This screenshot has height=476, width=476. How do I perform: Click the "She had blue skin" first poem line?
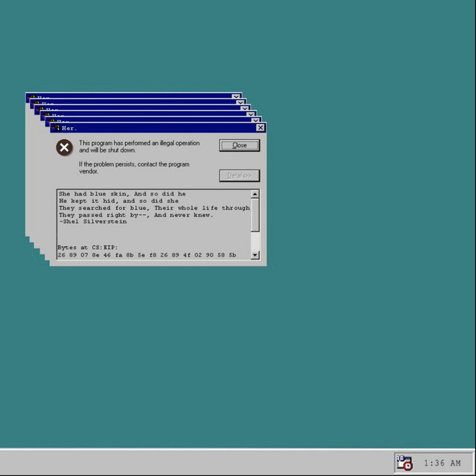pyautogui.click(x=122, y=194)
